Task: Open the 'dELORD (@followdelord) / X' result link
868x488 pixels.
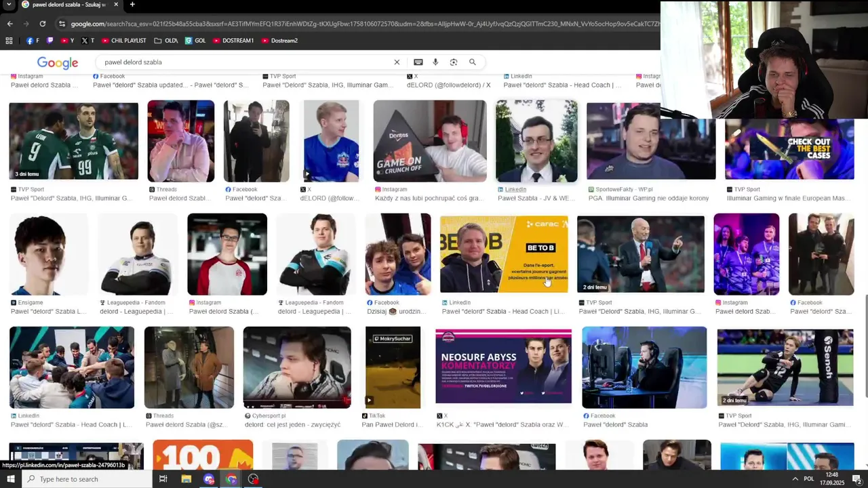Action: (x=448, y=85)
